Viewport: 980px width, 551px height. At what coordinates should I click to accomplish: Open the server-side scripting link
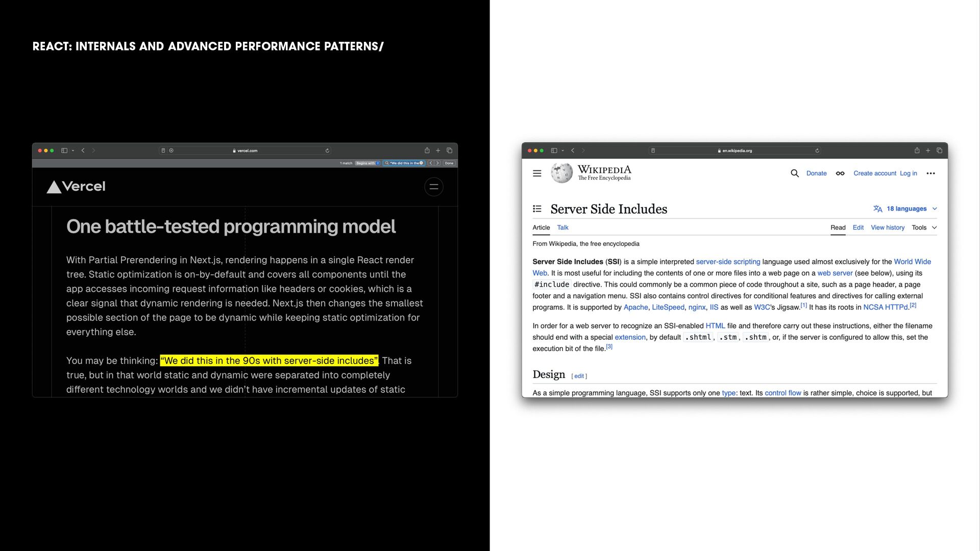727,262
